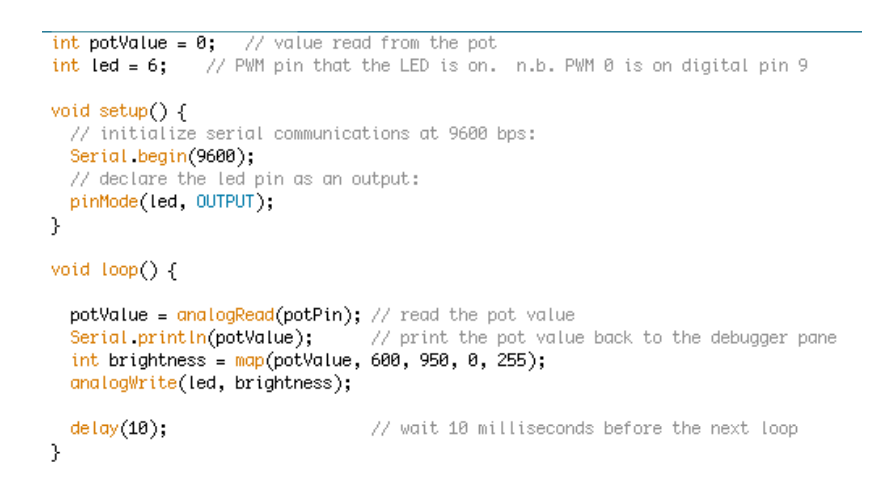This screenshot has width=891, height=496.
Task: Click the 'declare the led pin' comment
Action: 245,180
